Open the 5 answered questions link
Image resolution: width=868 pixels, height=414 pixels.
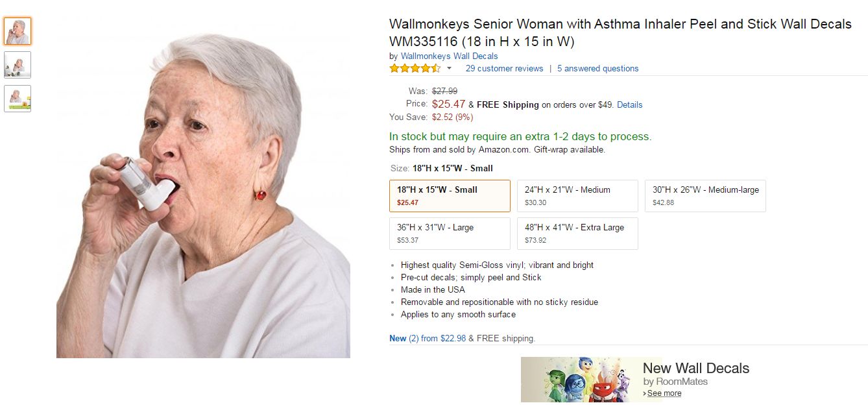(x=597, y=68)
